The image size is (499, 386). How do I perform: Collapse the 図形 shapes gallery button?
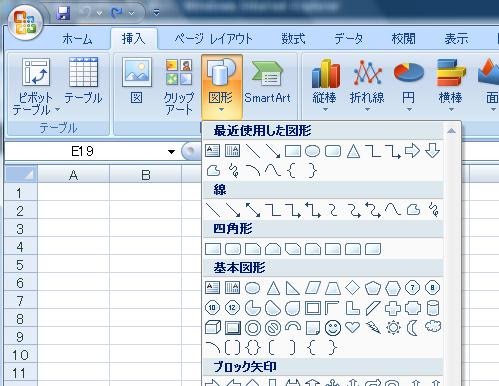pos(221,86)
